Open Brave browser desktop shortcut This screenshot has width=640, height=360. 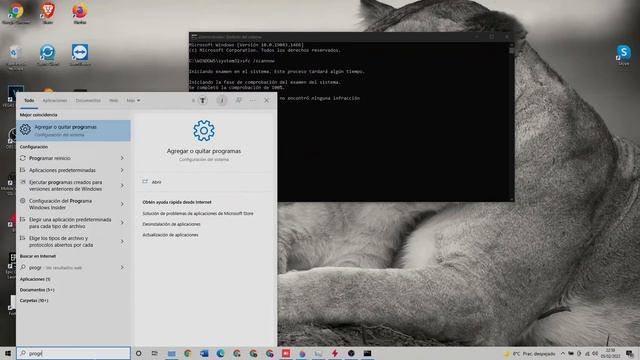pyautogui.click(x=48, y=12)
